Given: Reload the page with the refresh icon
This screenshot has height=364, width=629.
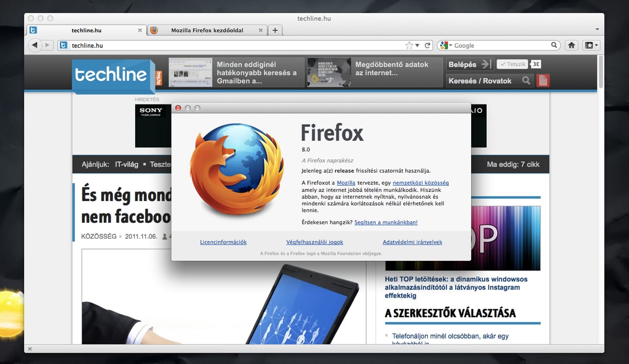Looking at the screenshot, I should pos(427,45).
